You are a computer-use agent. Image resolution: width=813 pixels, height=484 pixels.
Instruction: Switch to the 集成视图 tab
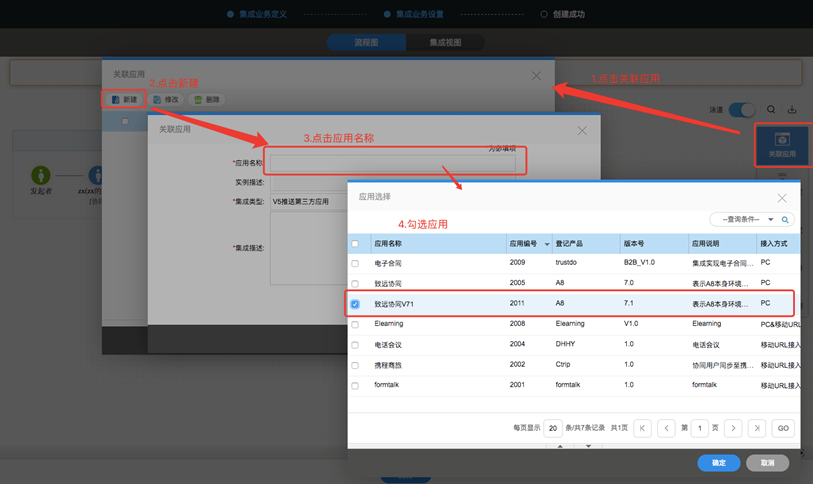point(445,43)
